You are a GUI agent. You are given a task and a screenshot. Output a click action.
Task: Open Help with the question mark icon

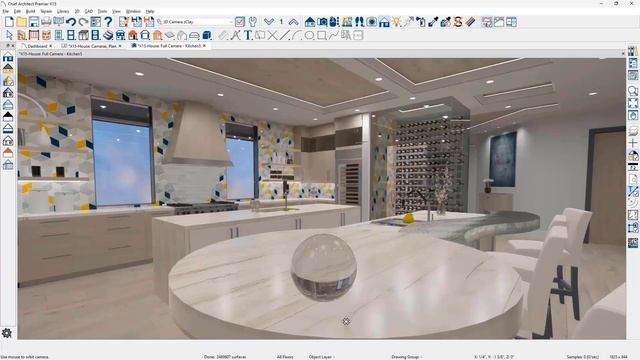pyautogui.click(x=108, y=22)
